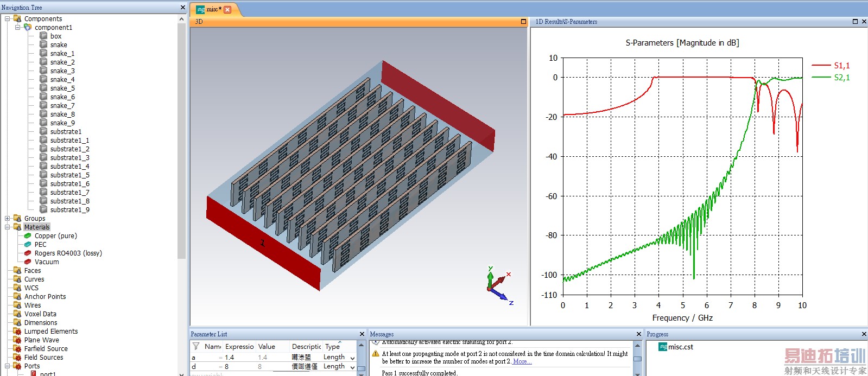This screenshot has width=868, height=376.
Task: Click the snake_5 solid icon
Action: (43, 88)
